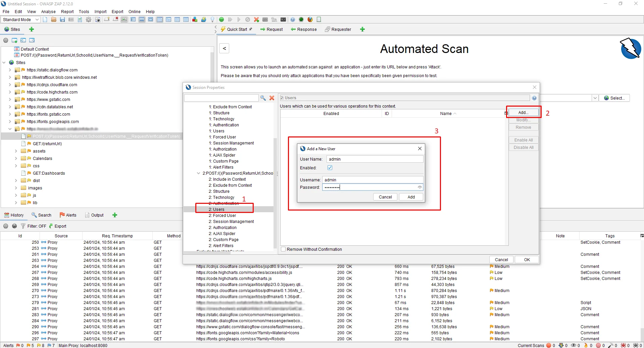Screen dimensions: 644x348
Task: Set break on all requests with green circle icon
Action: [x=221, y=19]
